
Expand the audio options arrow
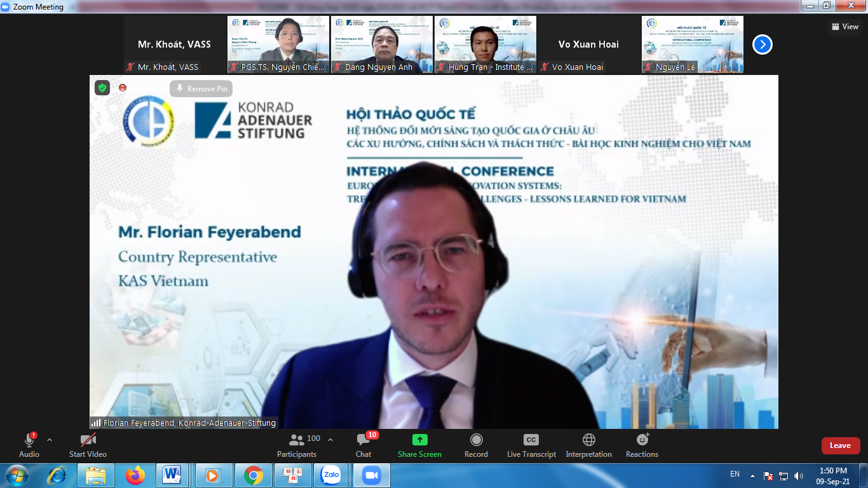pos(50,440)
